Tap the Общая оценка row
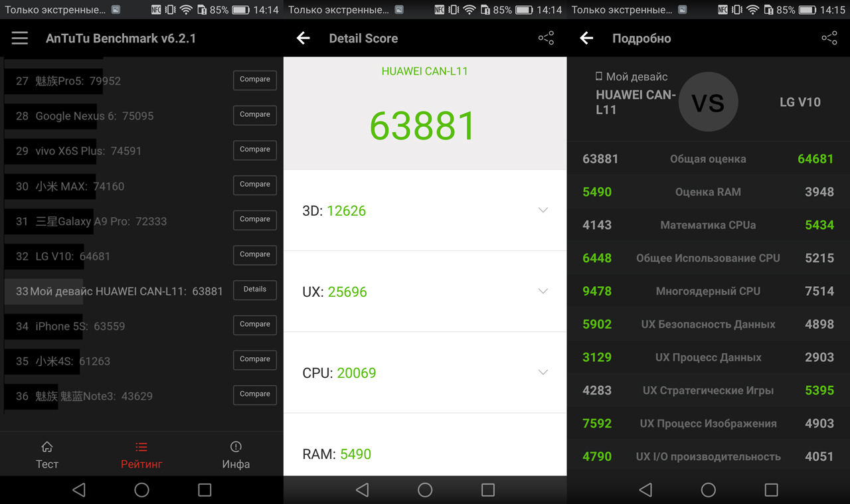850x504 pixels. tap(709, 159)
